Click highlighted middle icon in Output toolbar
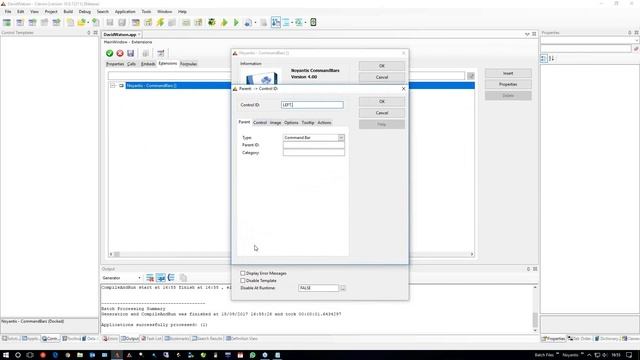This screenshot has height=360, width=640. coord(161,278)
